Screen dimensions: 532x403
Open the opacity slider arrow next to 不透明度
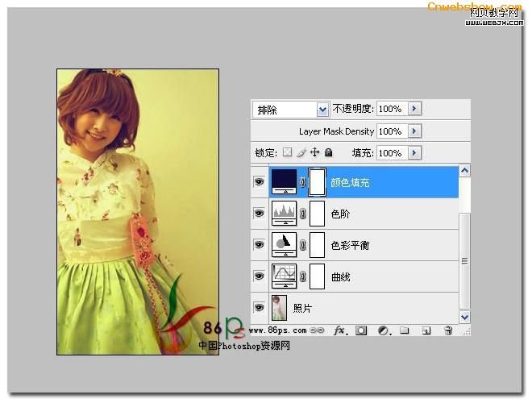coord(414,109)
